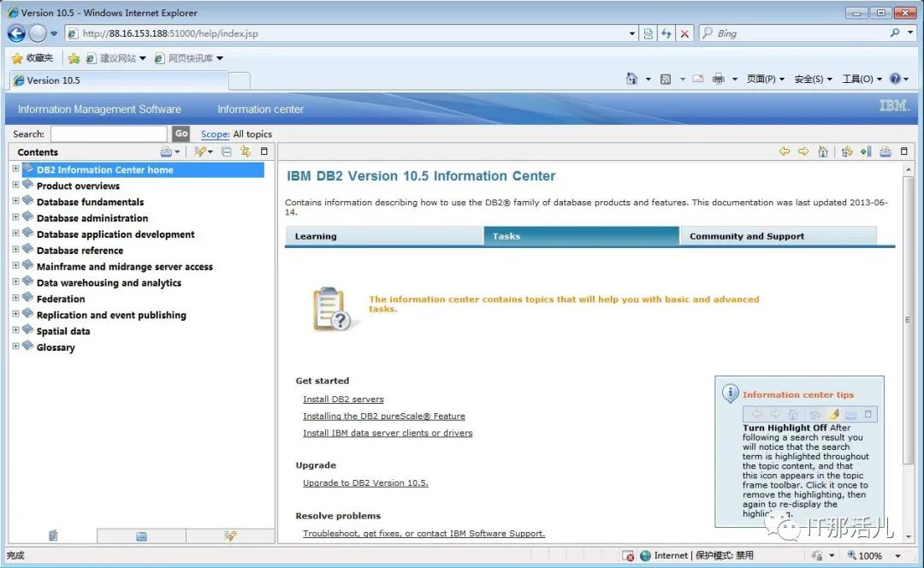Open the Search Results view icon at bottom
Screen dimensions: 924x568
click(x=230, y=535)
